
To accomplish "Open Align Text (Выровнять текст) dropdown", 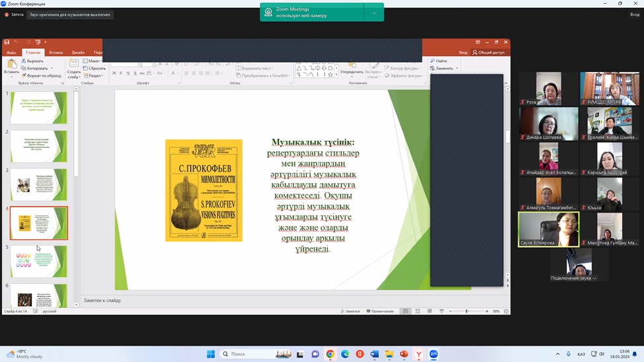I will (x=255, y=68).
